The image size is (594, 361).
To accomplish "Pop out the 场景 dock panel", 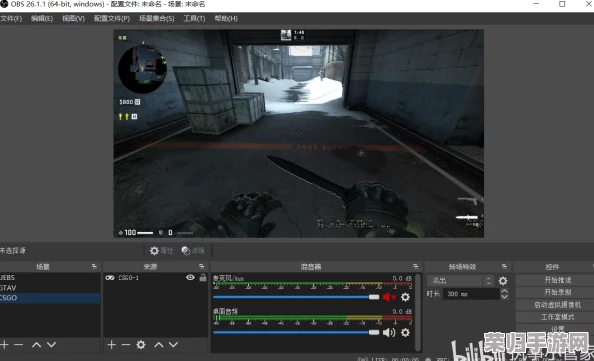I will 94,266.
